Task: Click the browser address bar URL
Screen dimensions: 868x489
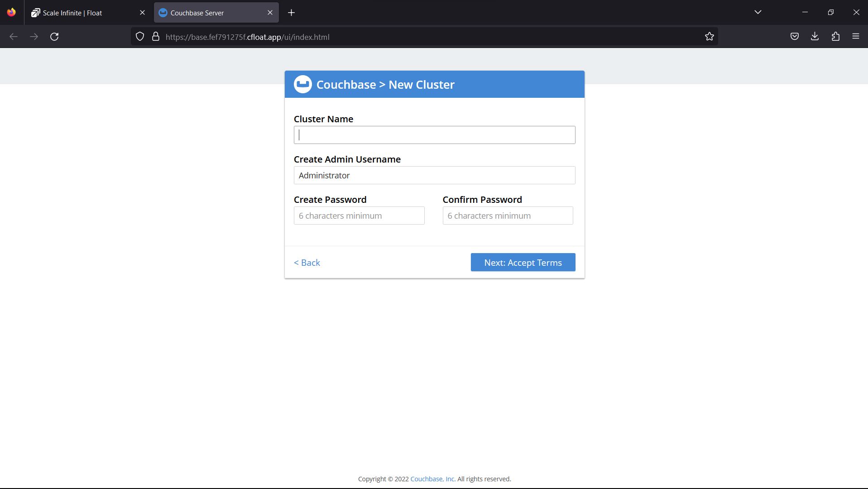Action: (247, 37)
